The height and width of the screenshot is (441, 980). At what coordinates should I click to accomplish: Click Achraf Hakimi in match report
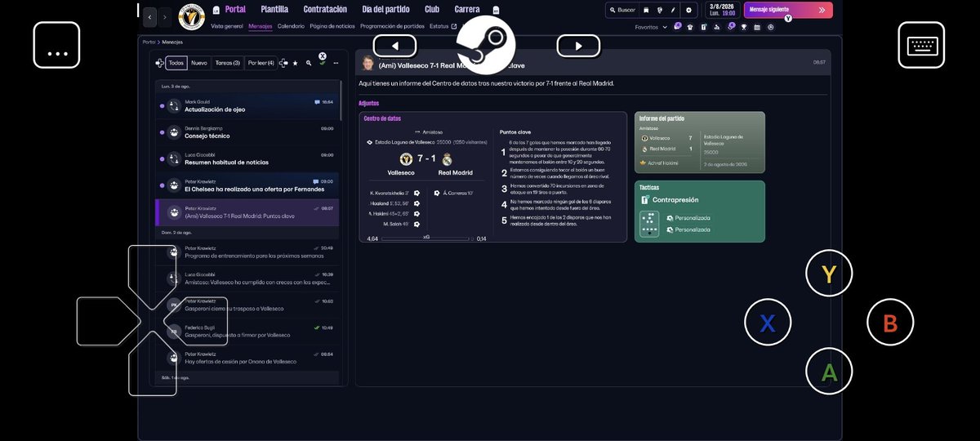tap(665, 163)
